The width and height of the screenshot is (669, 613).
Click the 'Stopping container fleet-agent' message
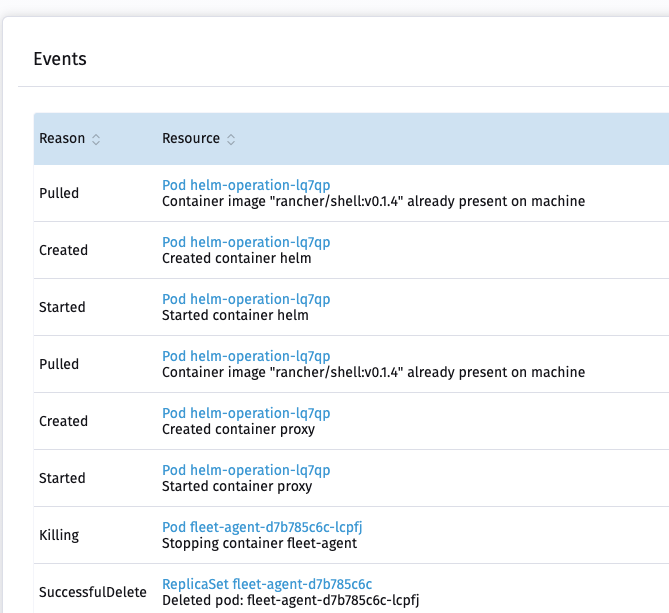point(259,543)
